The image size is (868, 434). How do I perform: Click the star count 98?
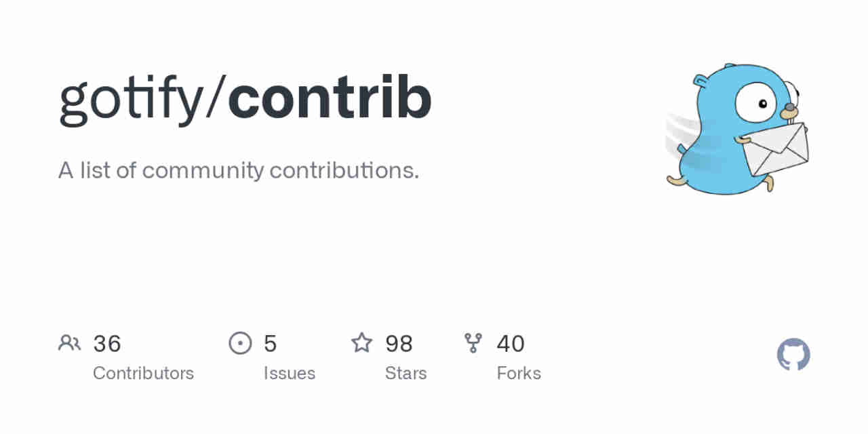(x=399, y=344)
